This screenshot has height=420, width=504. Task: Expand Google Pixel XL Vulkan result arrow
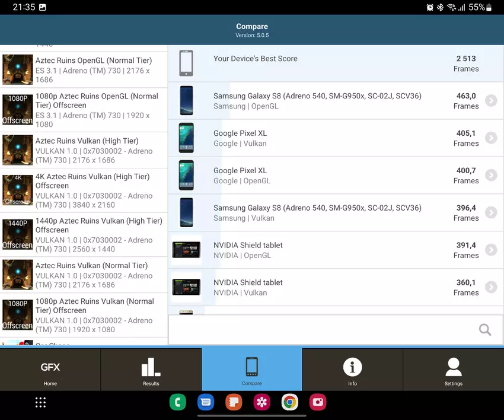(x=491, y=138)
